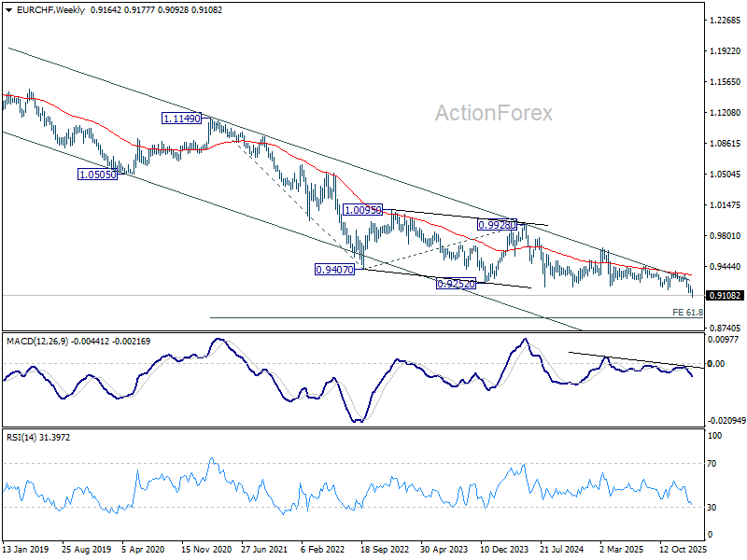Click the 1.05045 price axis value

[726, 175]
